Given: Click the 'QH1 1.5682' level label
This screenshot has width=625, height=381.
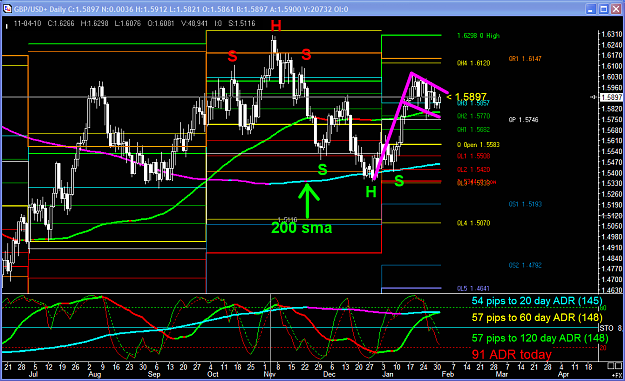Looking at the screenshot, I should (x=473, y=130).
